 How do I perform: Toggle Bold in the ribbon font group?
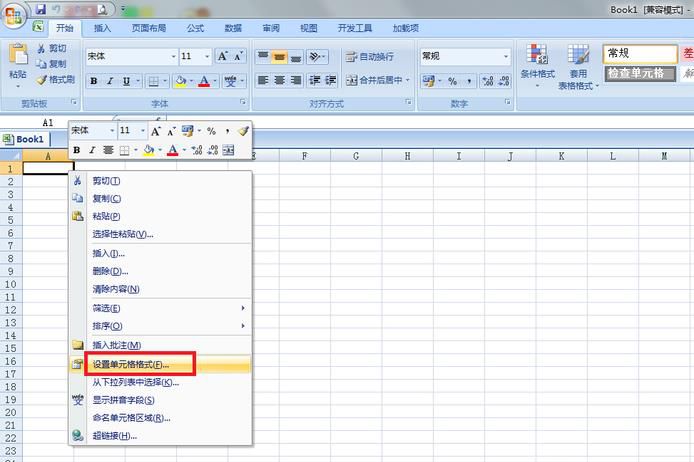(x=94, y=81)
